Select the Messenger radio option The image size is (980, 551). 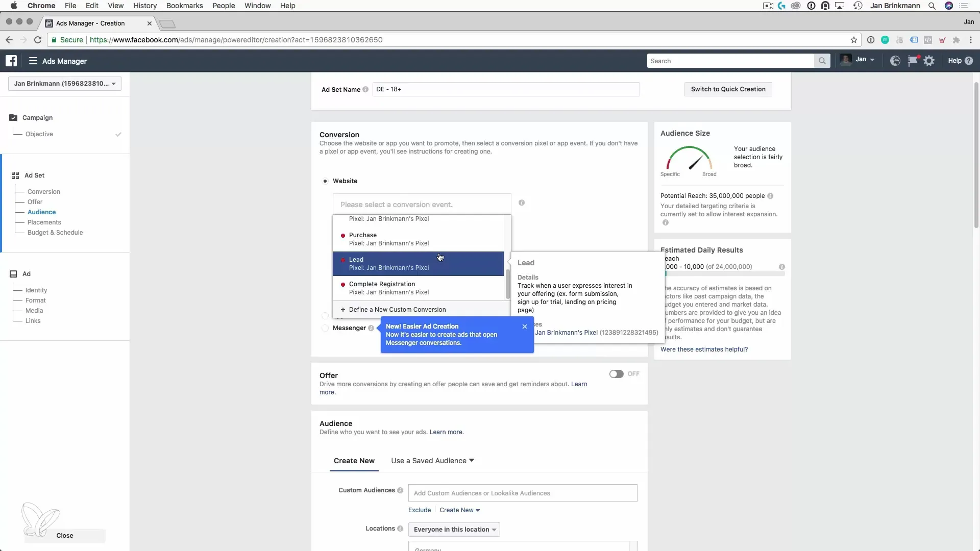(x=325, y=328)
